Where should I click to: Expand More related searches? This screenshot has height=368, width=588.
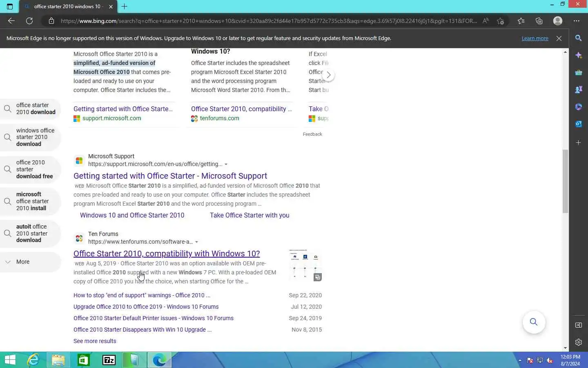pos(31,262)
